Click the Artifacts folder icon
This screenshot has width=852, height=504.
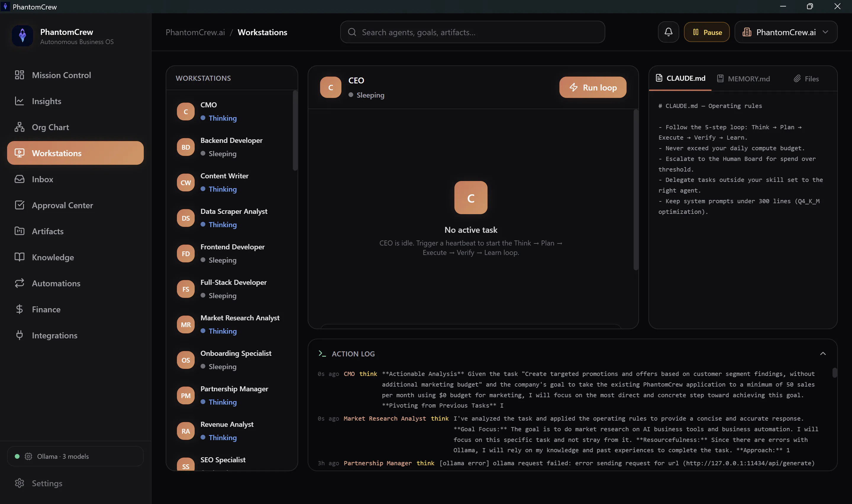point(19,231)
